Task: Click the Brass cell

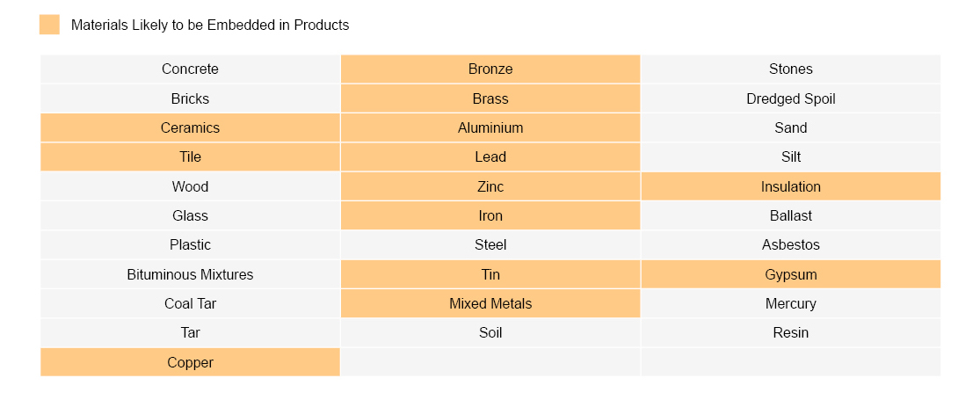Action: tap(490, 98)
